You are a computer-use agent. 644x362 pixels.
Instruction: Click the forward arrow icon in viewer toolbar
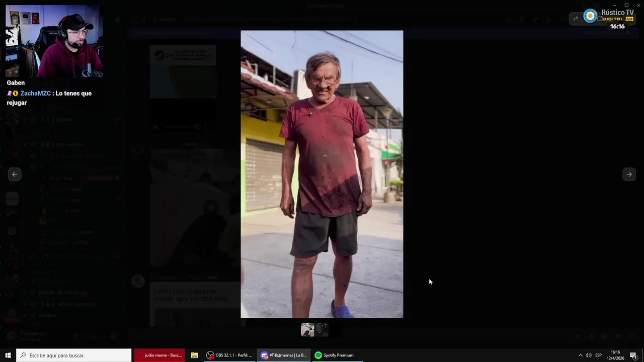click(x=576, y=19)
